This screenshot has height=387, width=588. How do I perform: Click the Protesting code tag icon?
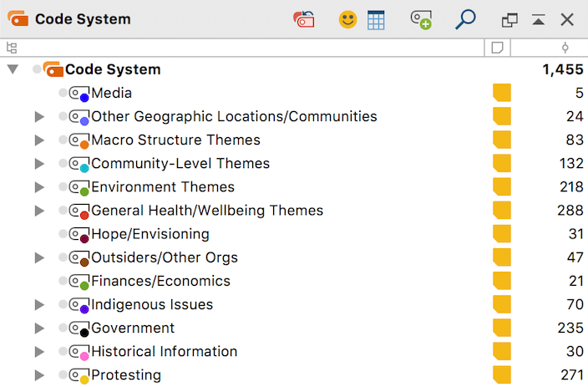79,376
